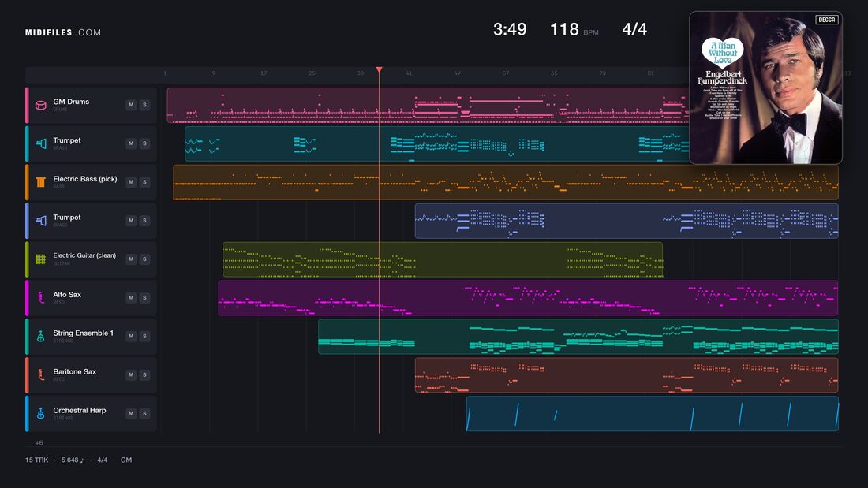Click the GM Drums pink color strip
Viewport: 868px width, 488px height.
point(27,105)
